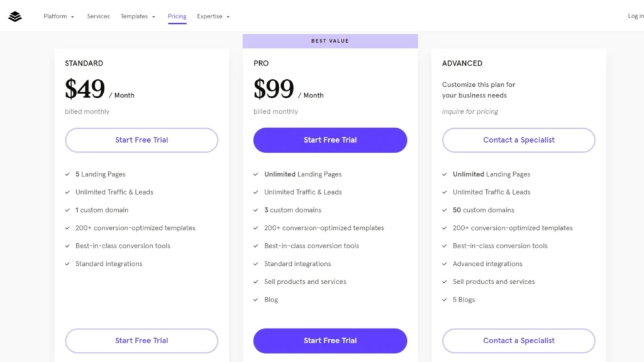Click the checkmark beside Blog

pos(256,300)
